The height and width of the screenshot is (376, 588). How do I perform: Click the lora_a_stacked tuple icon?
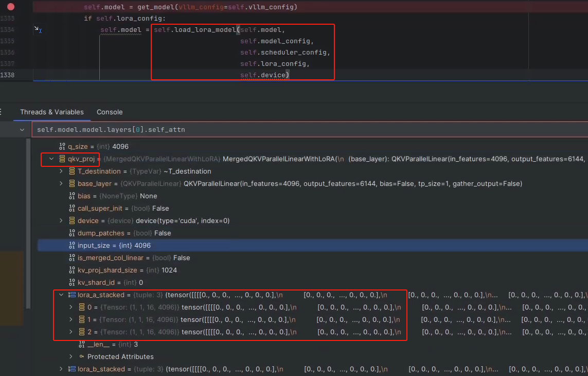tap(72, 295)
